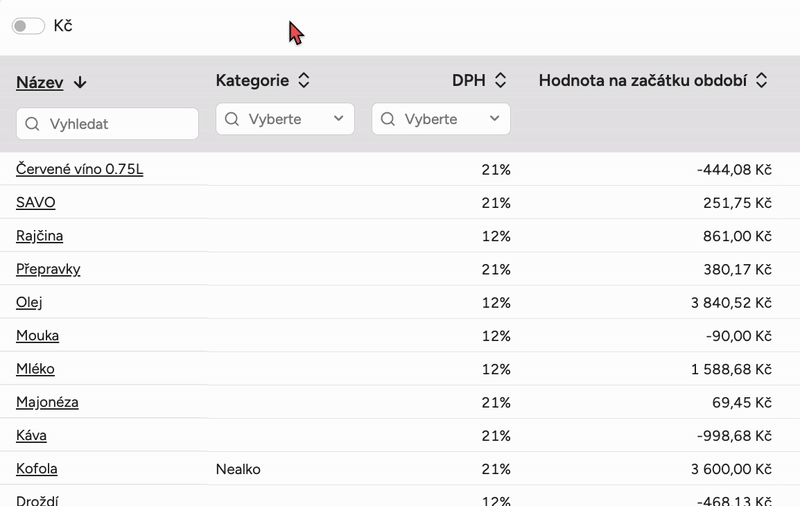Open the SAVO item link
This screenshot has width=800, height=506.
[x=36, y=202]
